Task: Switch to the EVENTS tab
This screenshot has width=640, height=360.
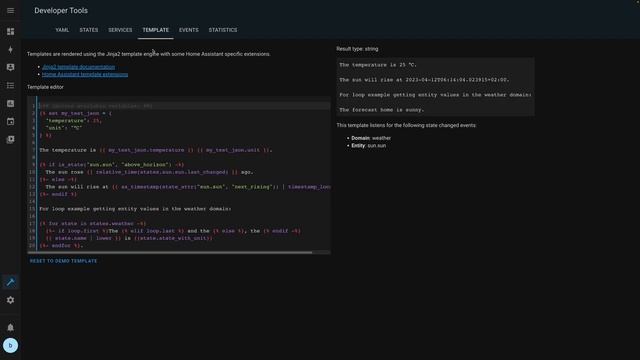Action: coord(189,30)
